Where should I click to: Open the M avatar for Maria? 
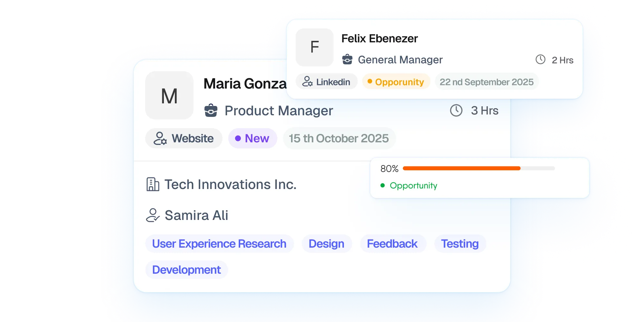pyautogui.click(x=169, y=96)
